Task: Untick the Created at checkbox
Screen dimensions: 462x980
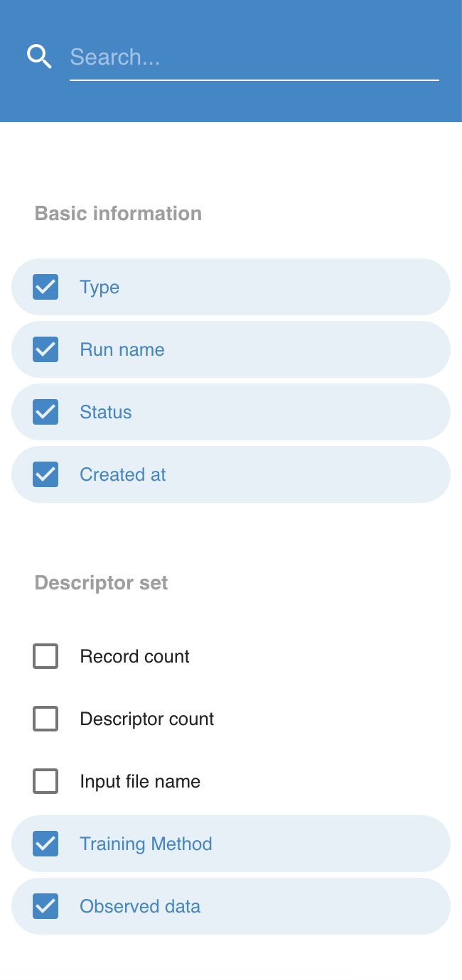Action: [45, 474]
